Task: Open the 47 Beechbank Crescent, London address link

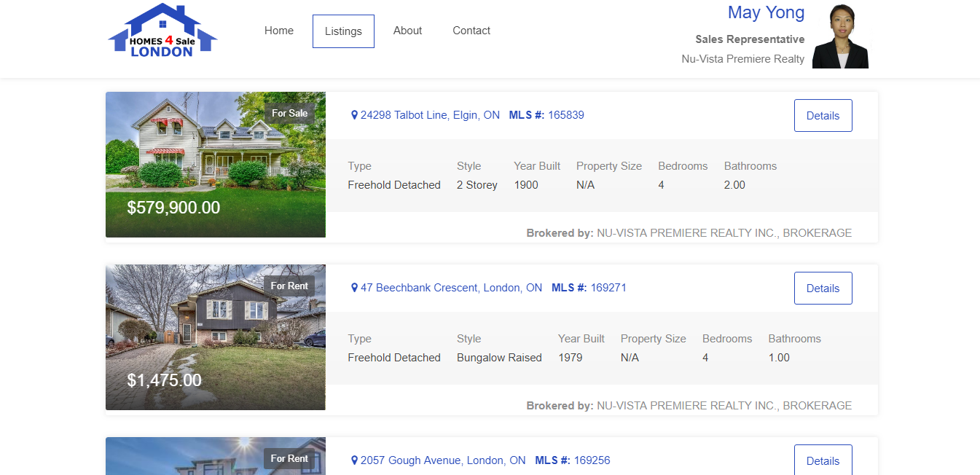Action: [x=451, y=288]
